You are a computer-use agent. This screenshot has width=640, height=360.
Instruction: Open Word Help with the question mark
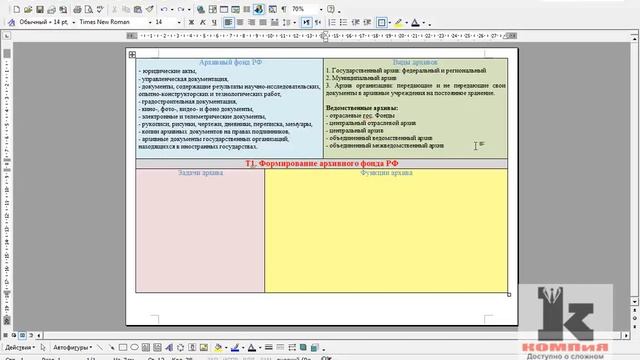pos(331,9)
